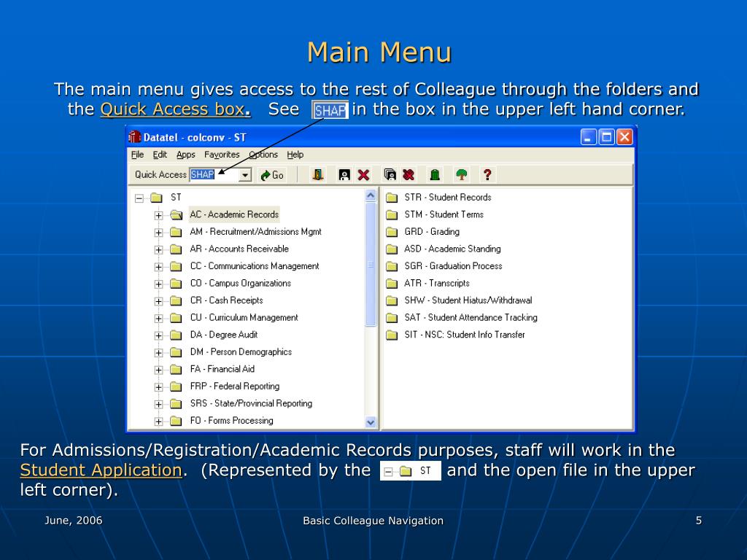Open the Edit menu
This screenshot has height=560, width=747.
[160, 155]
